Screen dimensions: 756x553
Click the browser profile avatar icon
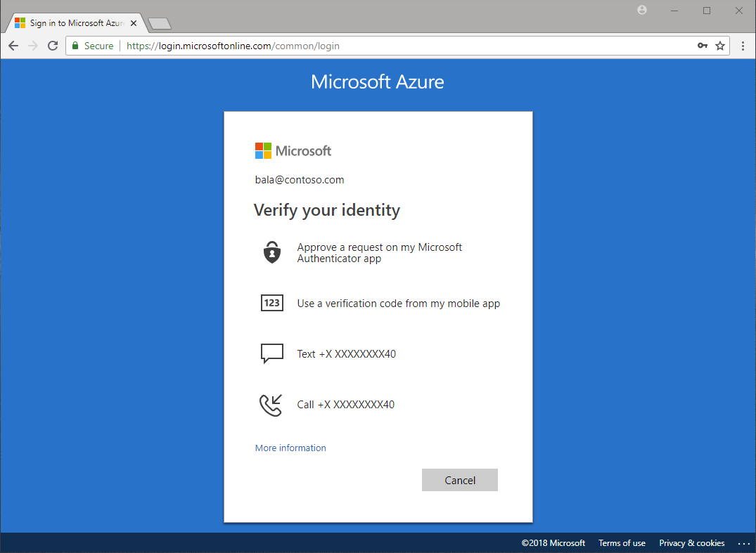coord(641,10)
